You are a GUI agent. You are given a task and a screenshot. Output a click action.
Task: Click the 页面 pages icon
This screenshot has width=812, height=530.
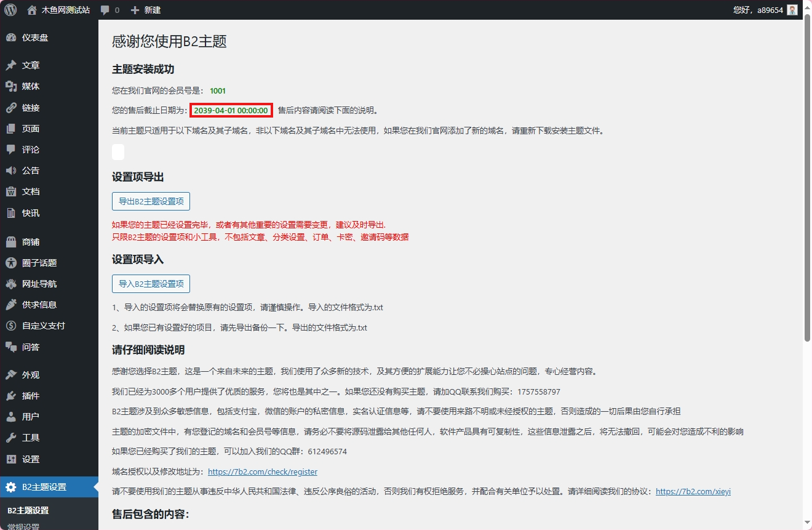pyautogui.click(x=11, y=129)
